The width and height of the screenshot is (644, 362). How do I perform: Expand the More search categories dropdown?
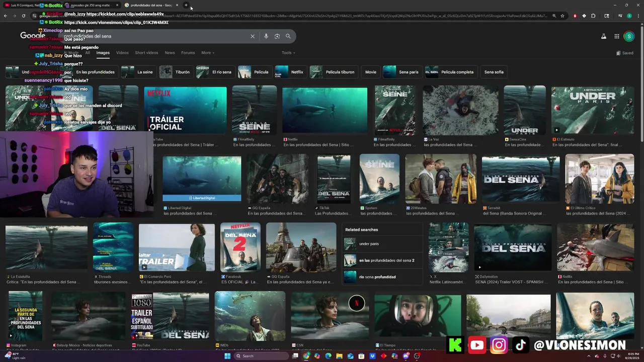(x=208, y=53)
